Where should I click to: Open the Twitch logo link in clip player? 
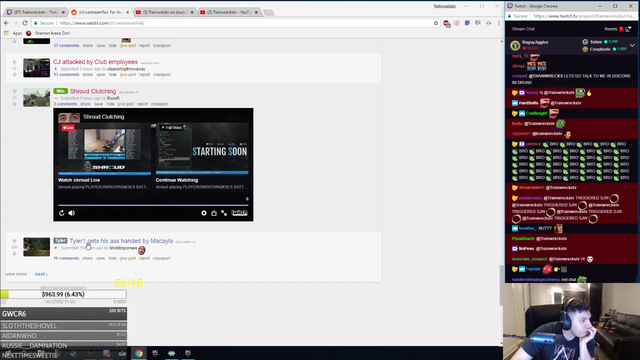click(x=239, y=213)
